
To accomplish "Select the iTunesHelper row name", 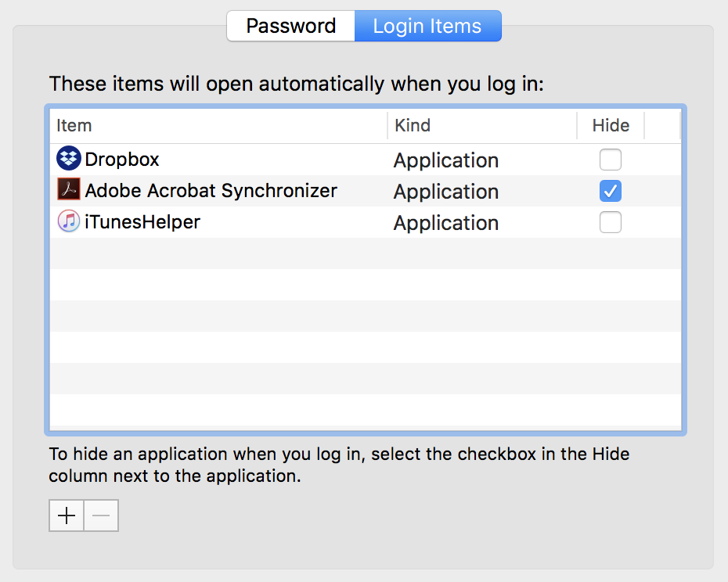I will point(142,222).
